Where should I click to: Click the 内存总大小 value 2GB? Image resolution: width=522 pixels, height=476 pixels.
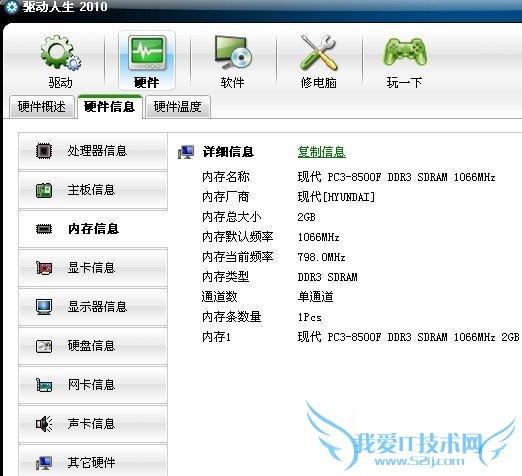pos(306,217)
